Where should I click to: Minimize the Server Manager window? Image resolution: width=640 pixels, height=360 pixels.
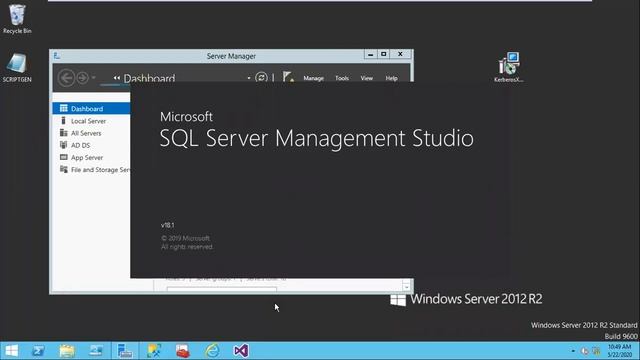pyautogui.click(x=370, y=54)
